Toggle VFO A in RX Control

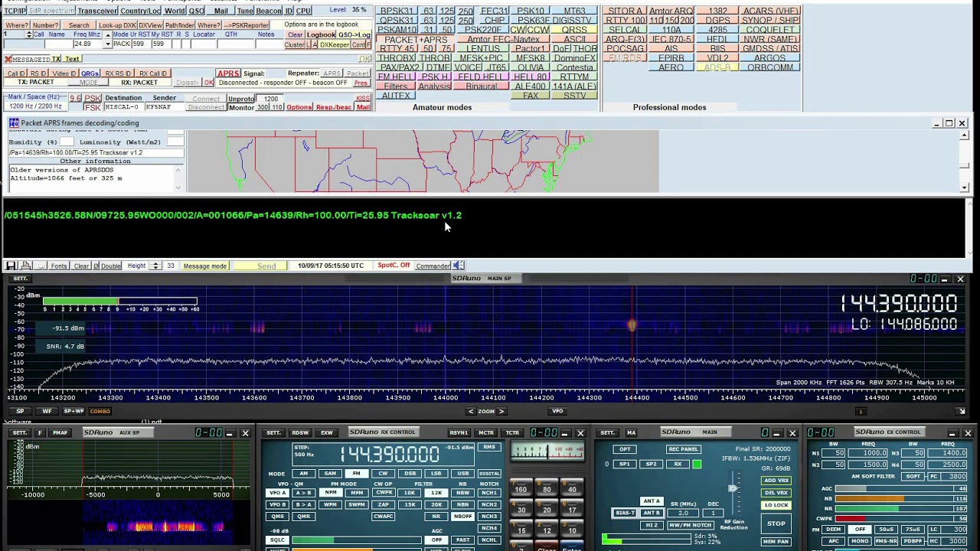[x=277, y=493]
